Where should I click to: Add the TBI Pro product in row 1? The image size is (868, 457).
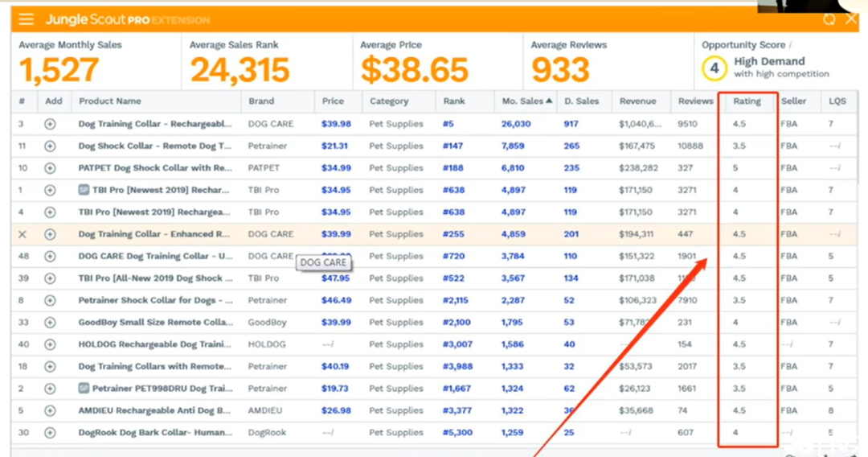click(50, 191)
